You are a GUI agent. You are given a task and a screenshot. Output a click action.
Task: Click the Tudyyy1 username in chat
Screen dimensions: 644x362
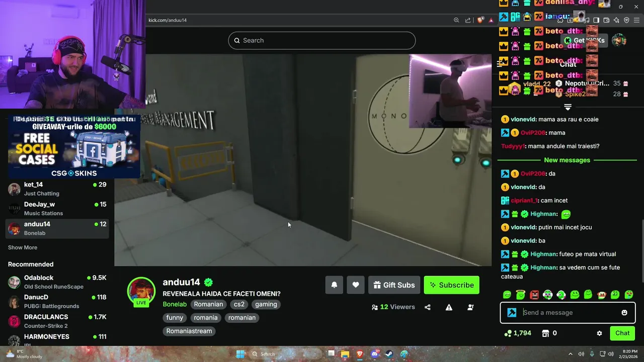click(x=514, y=146)
